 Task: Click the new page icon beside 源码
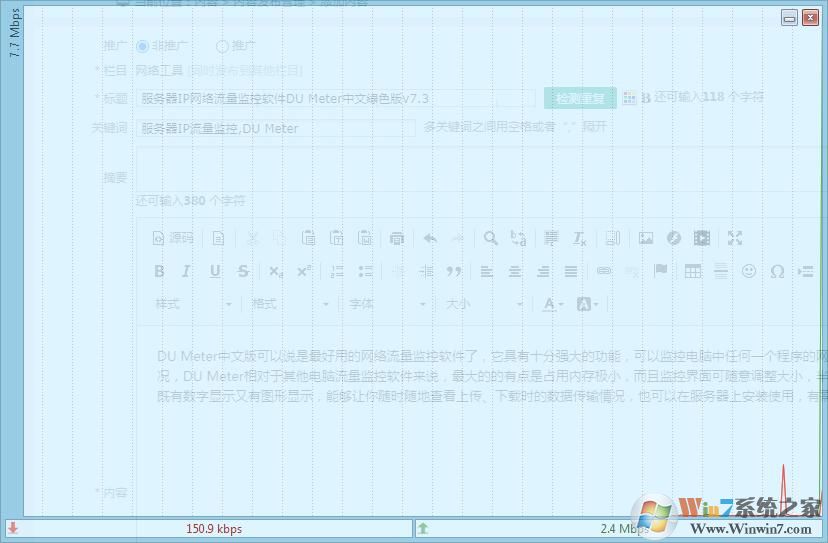(x=218, y=238)
